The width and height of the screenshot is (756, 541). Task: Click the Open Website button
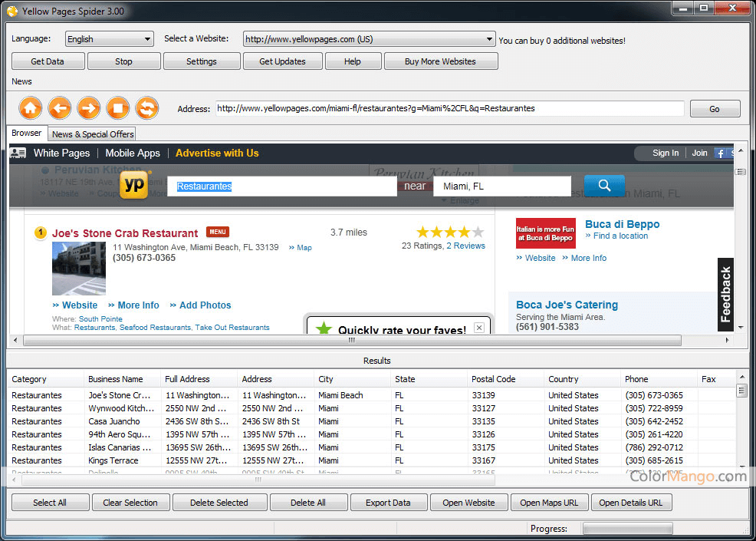pos(469,503)
